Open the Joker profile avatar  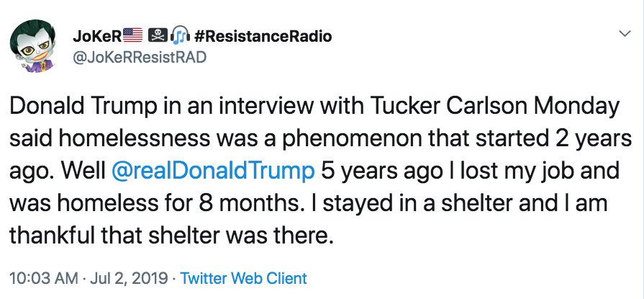34,47
